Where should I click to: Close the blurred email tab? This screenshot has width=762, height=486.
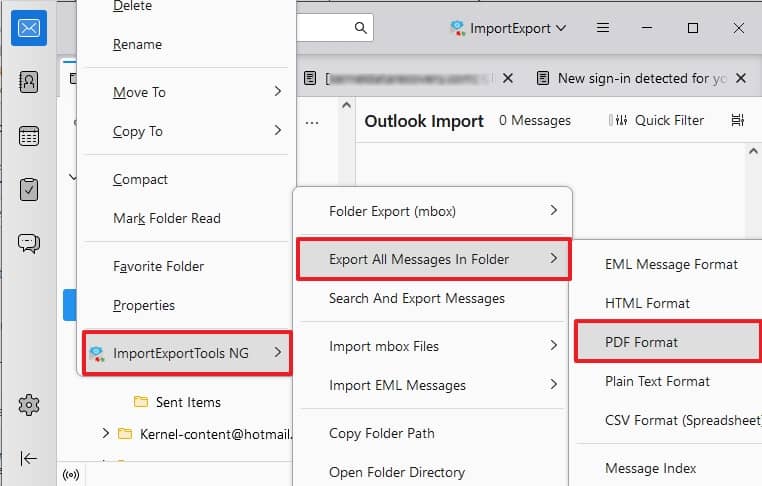(508, 78)
